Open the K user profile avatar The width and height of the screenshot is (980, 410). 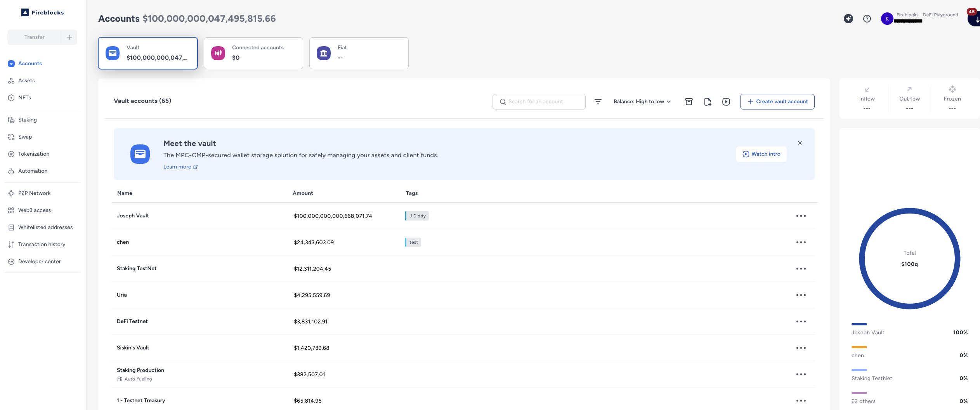tap(887, 19)
